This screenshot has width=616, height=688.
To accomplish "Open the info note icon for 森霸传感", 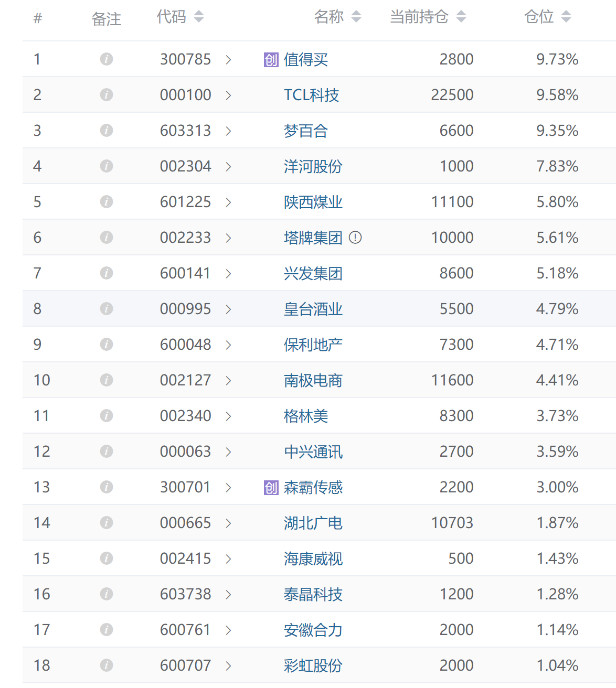I will click(x=107, y=487).
